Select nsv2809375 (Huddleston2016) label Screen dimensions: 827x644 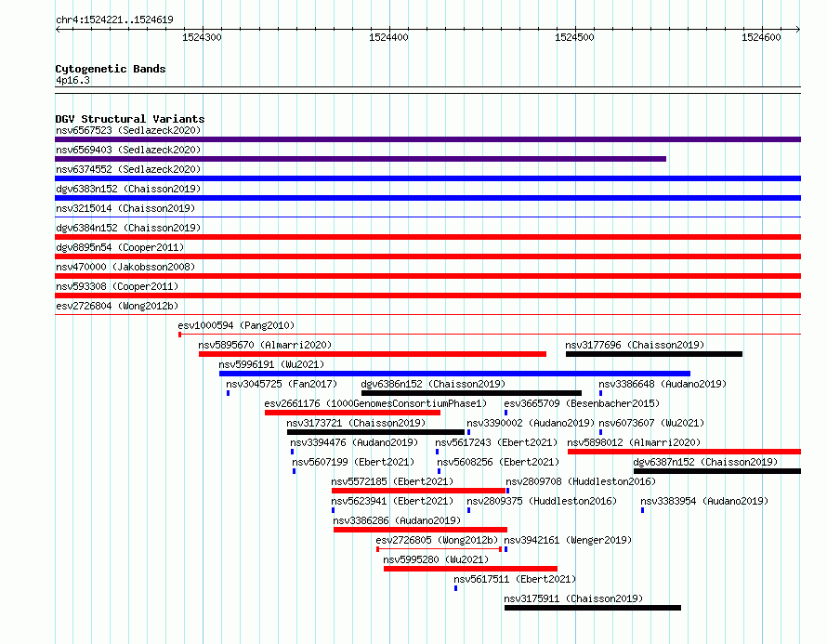coord(542,501)
